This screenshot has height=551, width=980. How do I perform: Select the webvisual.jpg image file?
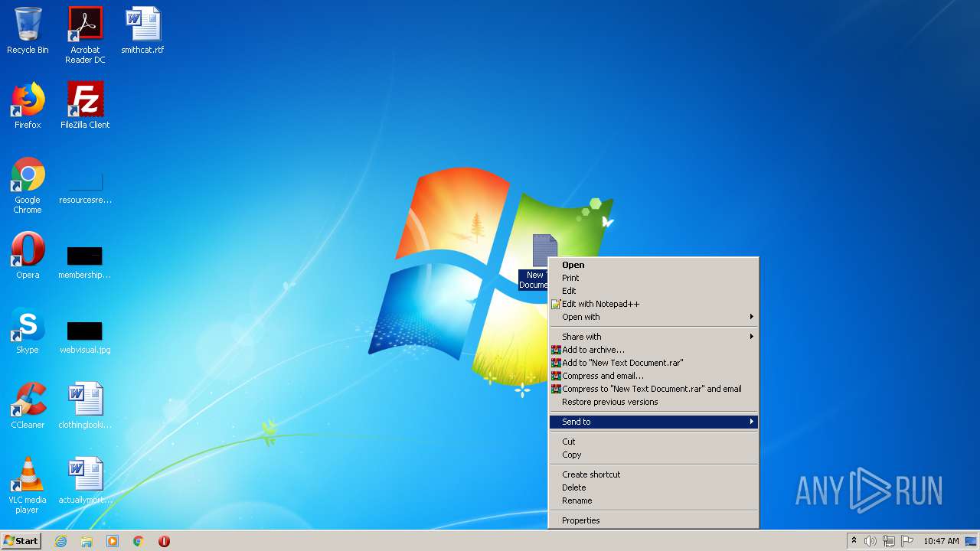[x=85, y=336]
